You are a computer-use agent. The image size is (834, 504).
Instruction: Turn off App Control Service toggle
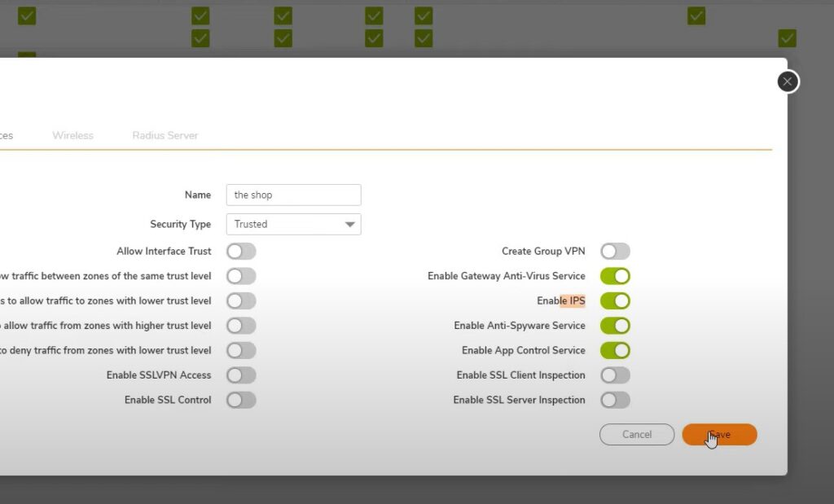tap(615, 350)
